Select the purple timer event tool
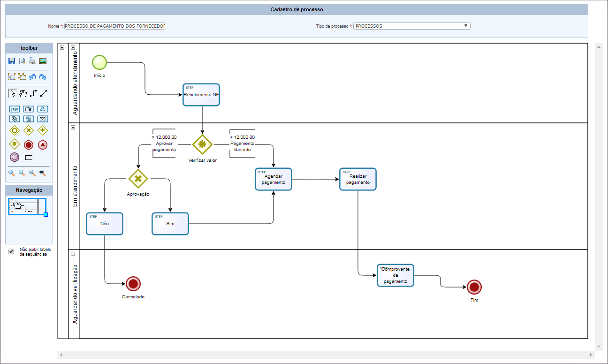Viewport: 608px width, 364px height. (15, 158)
